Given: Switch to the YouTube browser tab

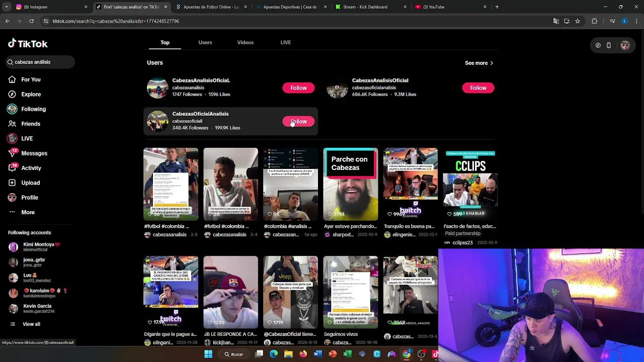Looking at the screenshot, I should coord(450,7).
